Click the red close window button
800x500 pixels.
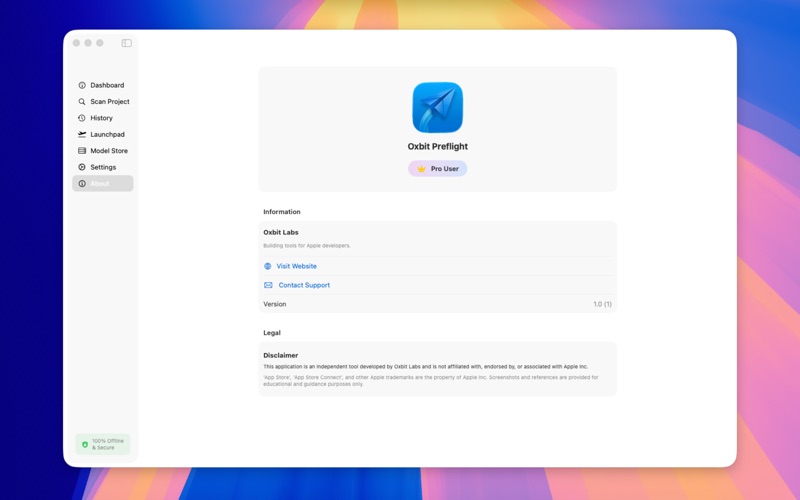coord(77,43)
